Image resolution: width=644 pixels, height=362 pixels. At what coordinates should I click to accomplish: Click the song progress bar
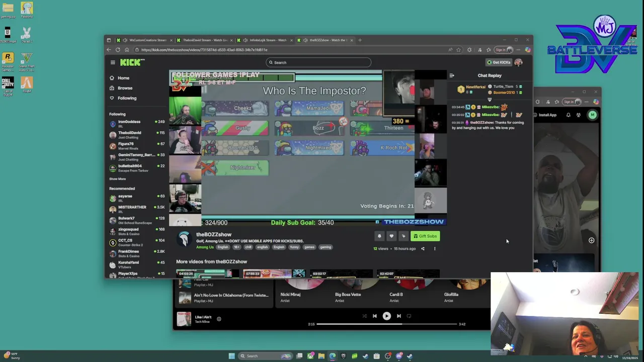(386, 324)
